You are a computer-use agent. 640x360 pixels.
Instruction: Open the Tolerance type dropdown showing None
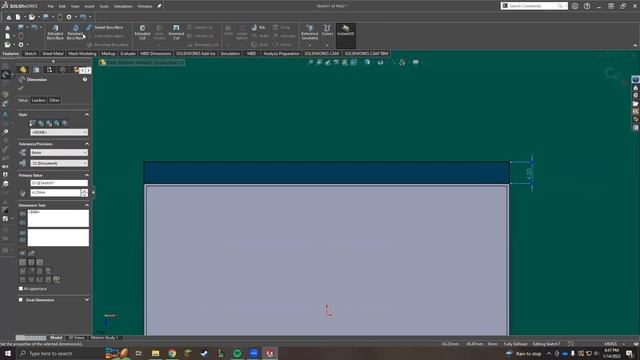pos(59,152)
